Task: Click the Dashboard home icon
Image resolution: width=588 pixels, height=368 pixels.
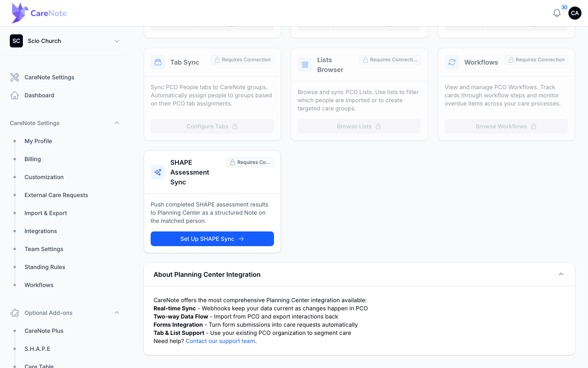Action: coord(15,95)
